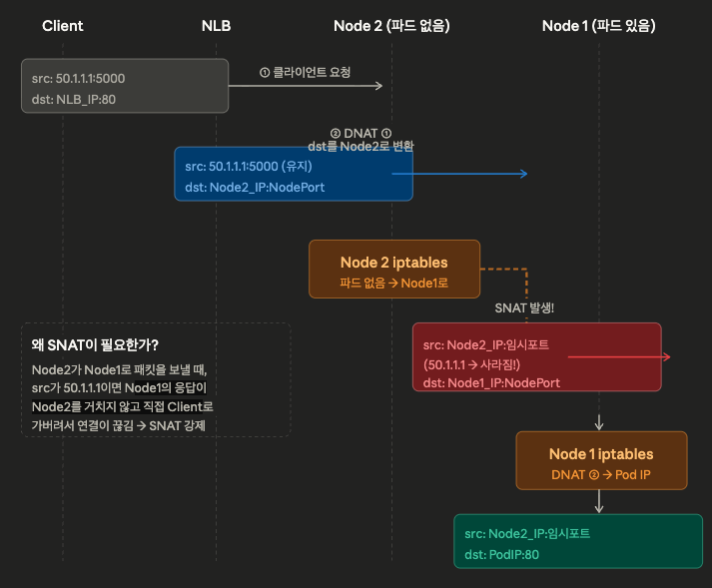
Task: Click the Node 1 iptables title
Action: point(601,454)
